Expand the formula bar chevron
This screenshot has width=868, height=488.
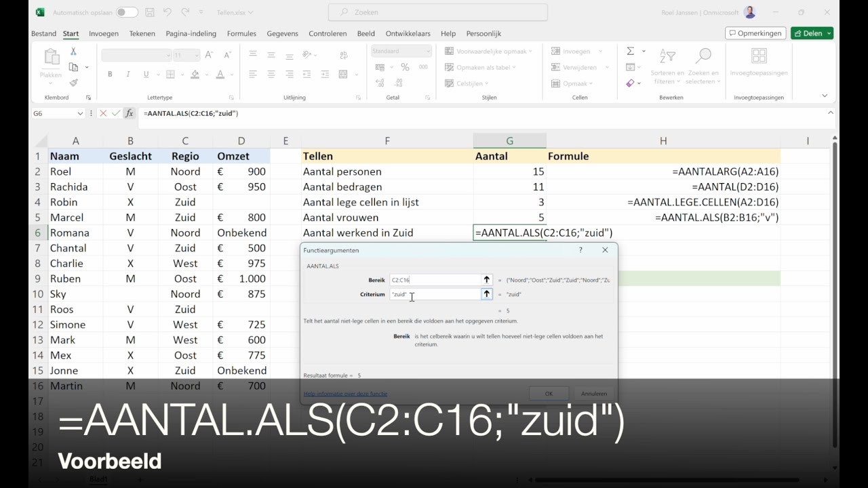point(831,113)
